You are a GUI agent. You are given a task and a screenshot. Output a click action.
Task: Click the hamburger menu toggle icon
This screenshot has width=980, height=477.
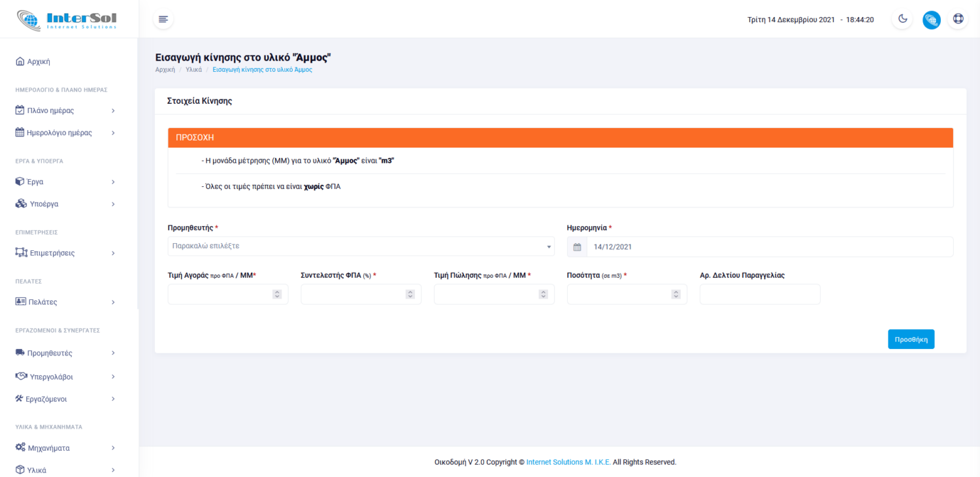pos(163,20)
